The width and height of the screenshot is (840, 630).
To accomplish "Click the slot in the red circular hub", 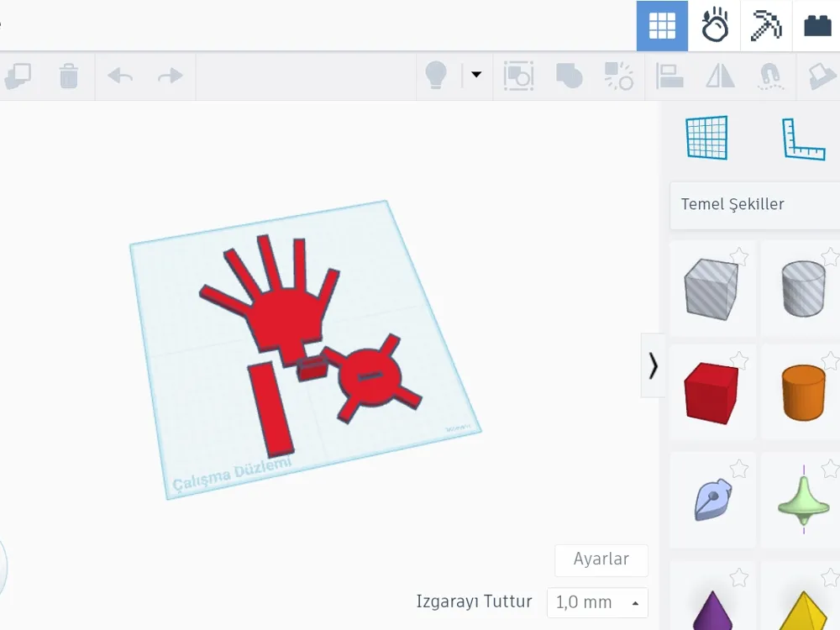I will (x=370, y=376).
